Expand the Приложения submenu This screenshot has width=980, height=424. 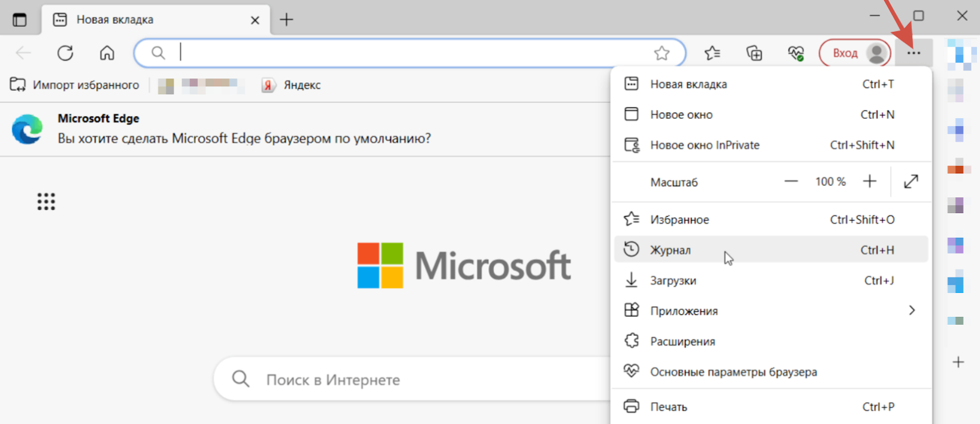[911, 311]
